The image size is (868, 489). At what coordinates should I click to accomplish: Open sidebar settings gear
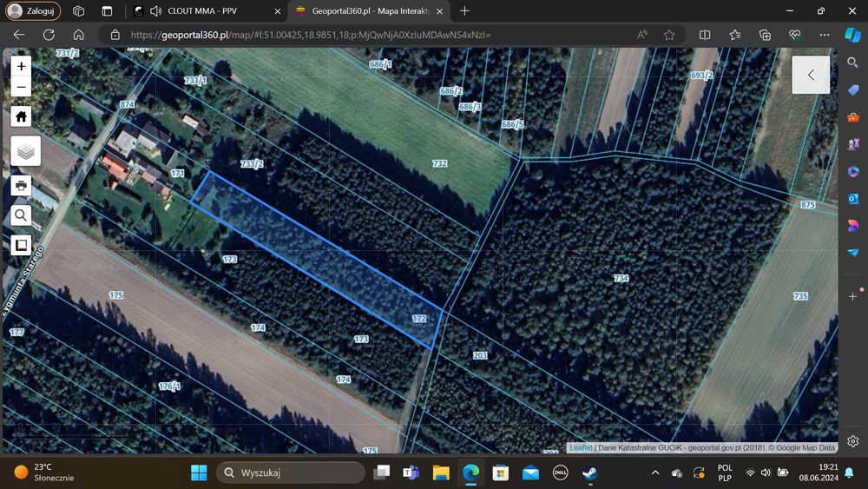tap(853, 441)
